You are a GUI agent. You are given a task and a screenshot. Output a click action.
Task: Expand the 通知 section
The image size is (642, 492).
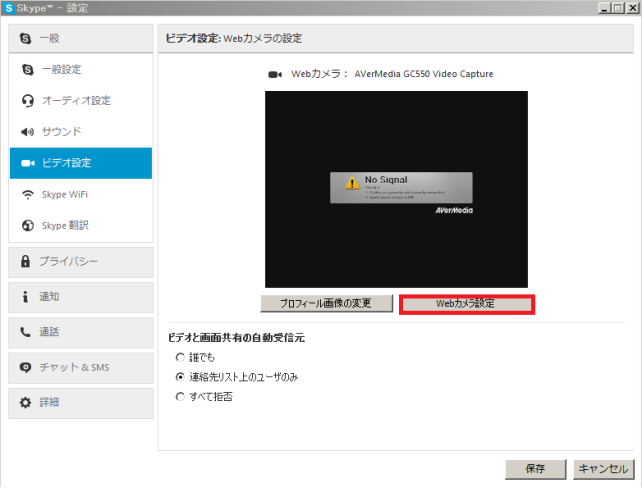[81, 297]
